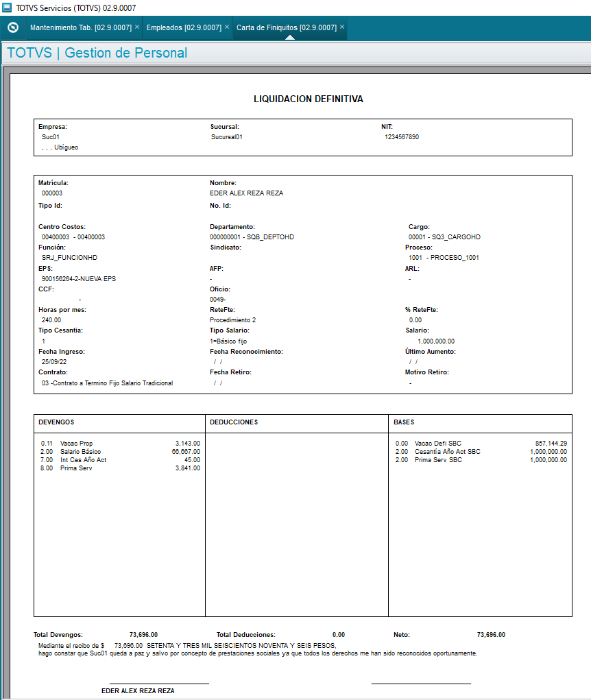Click the signature name EDER ALEX REZA REZA
The image size is (591, 700).
[x=138, y=690]
